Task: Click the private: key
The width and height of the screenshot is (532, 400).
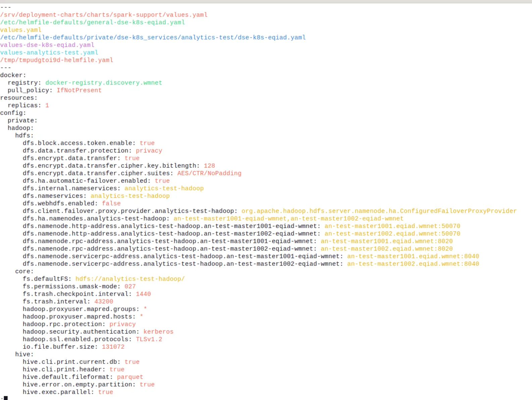Action: coord(22,120)
